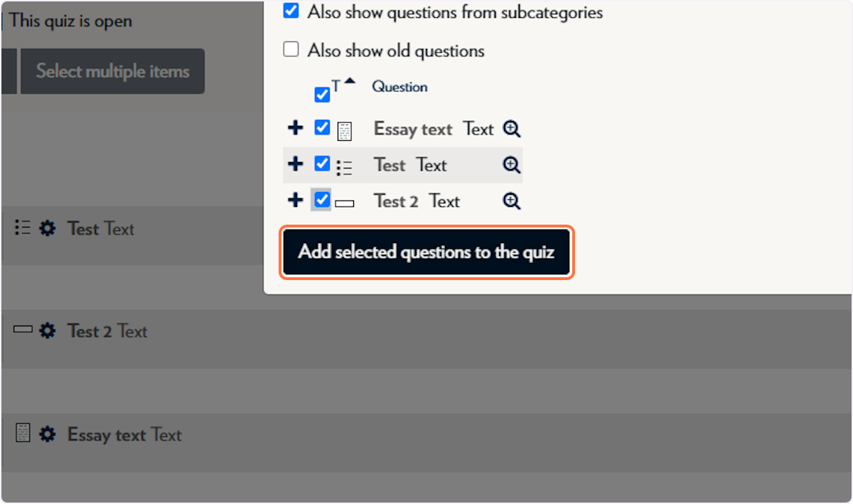This screenshot has width=853, height=504.
Task: Open gear settings for Test question
Action: tap(47, 229)
